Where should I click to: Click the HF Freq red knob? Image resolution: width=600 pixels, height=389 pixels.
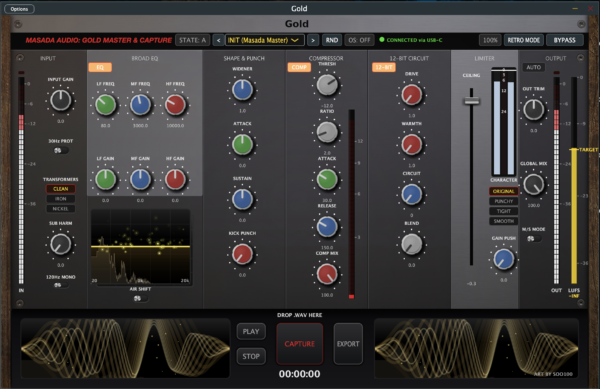pos(175,105)
